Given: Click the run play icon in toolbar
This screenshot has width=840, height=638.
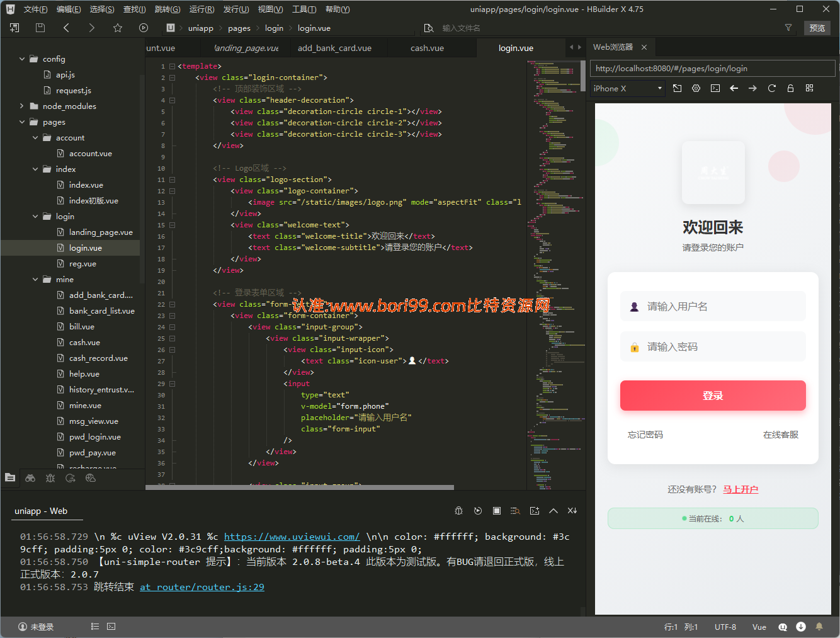Looking at the screenshot, I should coord(144,28).
